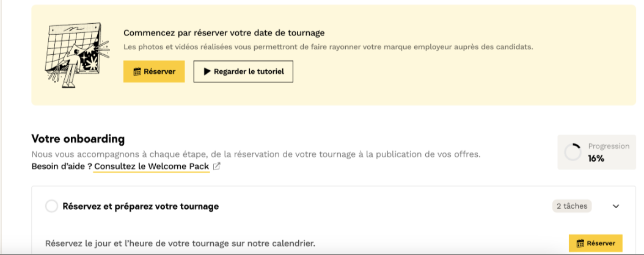Screen dimensions: 644x255
Task: Click the Votre onboarding heading
Action: point(78,139)
